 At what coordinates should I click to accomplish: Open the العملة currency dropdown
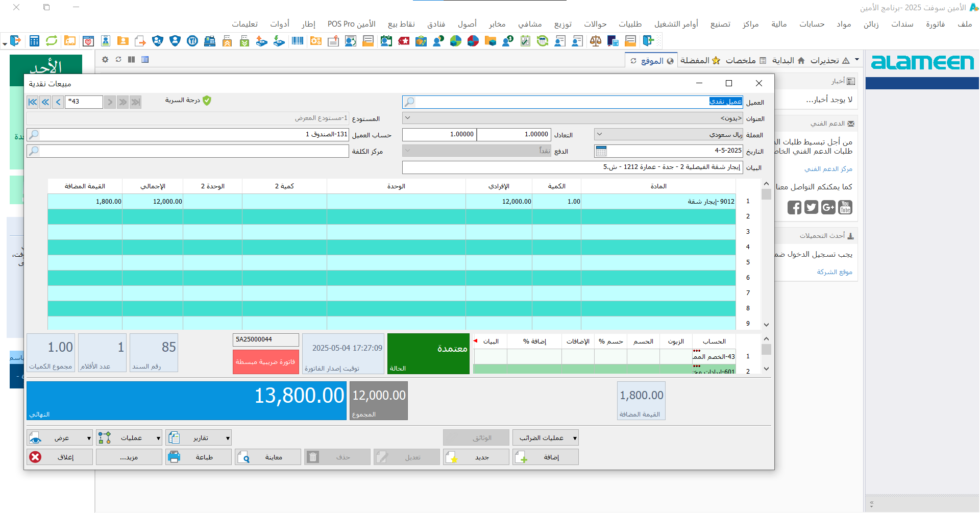click(x=600, y=135)
